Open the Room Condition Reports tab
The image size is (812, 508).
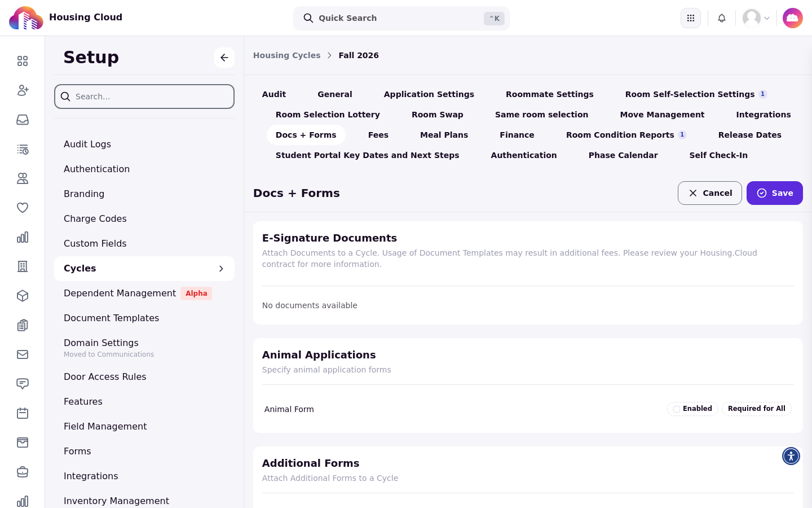(x=626, y=135)
